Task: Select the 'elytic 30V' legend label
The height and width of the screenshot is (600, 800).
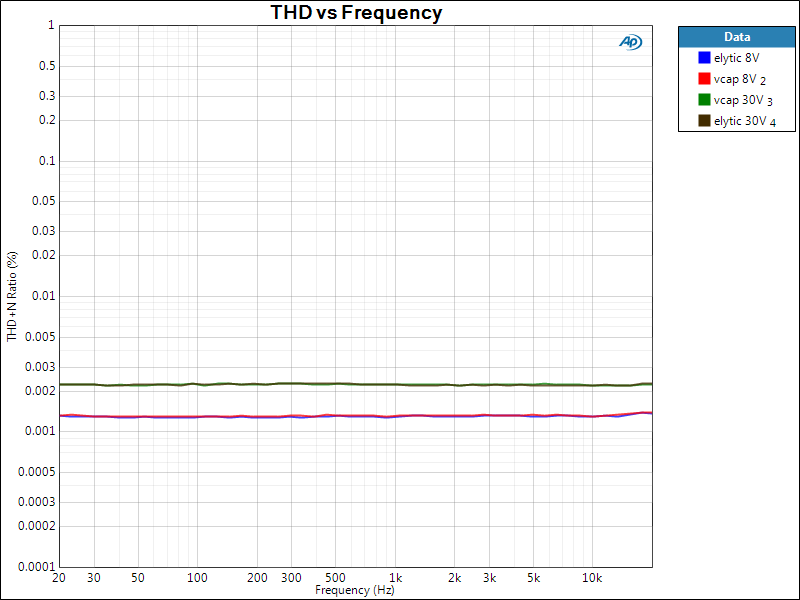Action: pyautogui.click(x=740, y=120)
